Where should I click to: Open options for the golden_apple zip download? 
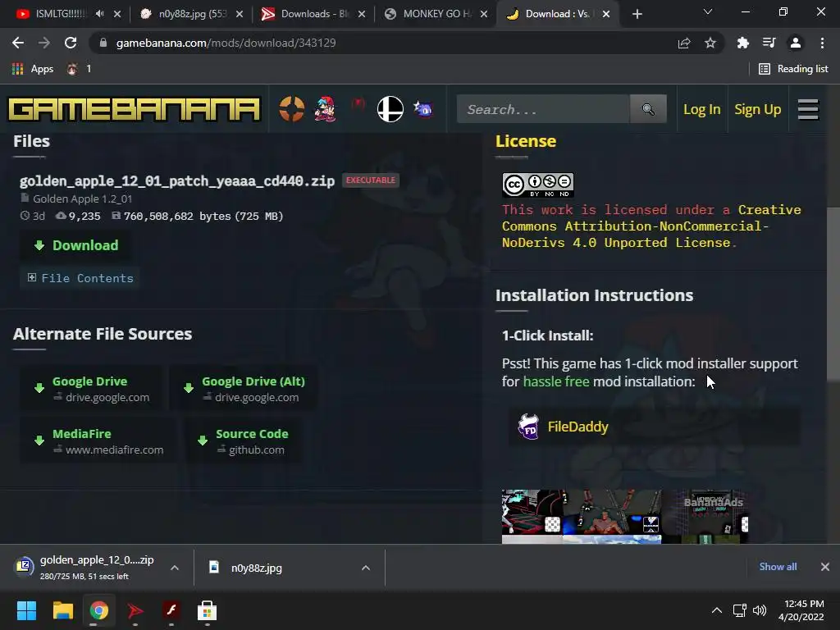175,568
